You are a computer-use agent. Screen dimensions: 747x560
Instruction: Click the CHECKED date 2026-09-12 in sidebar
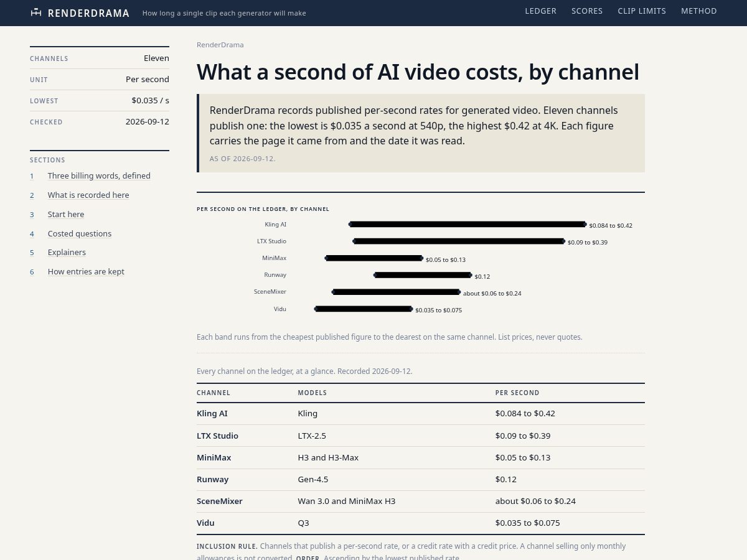(x=148, y=121)
